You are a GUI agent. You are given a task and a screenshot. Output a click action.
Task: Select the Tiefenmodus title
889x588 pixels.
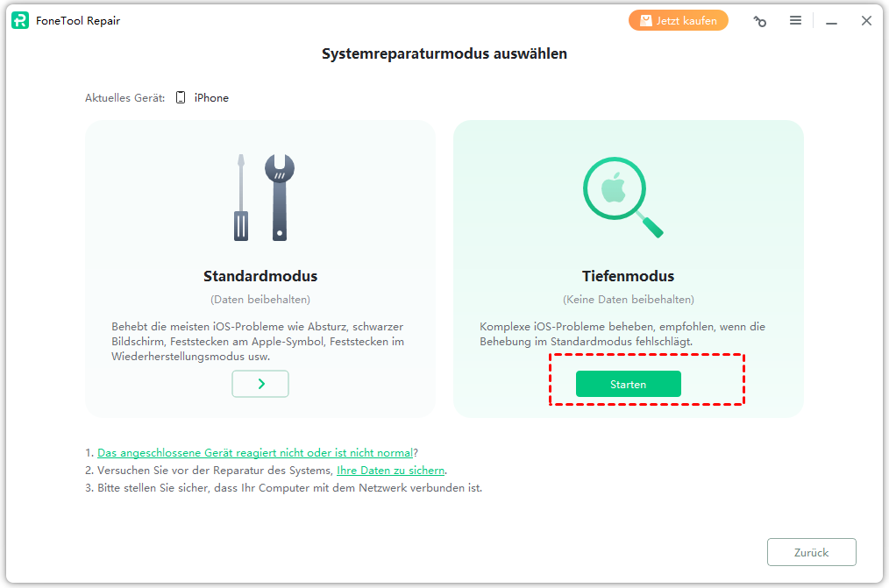click(x=628, y=276)
